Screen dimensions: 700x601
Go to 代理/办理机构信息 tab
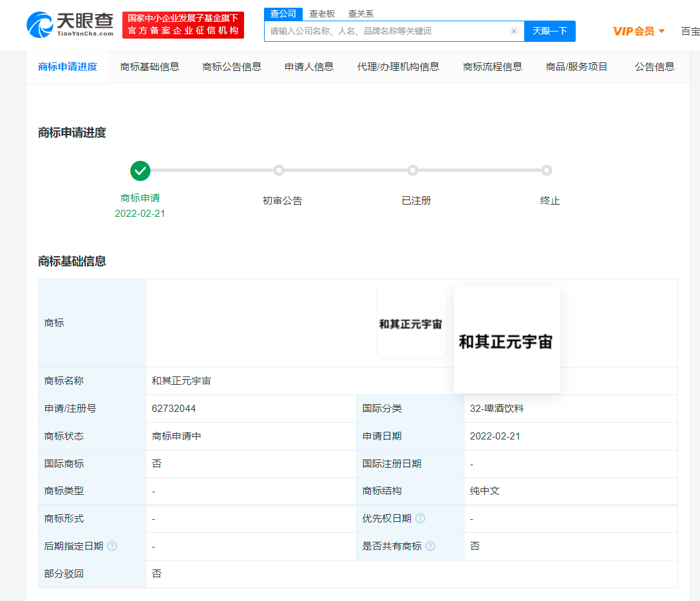[398, 67]
